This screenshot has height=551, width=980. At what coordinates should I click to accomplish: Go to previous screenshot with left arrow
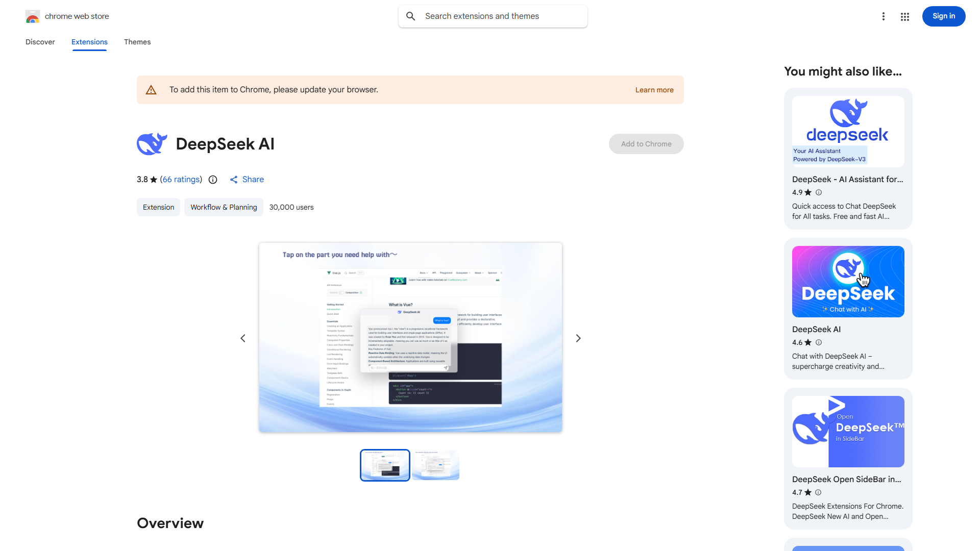(243, 338)
